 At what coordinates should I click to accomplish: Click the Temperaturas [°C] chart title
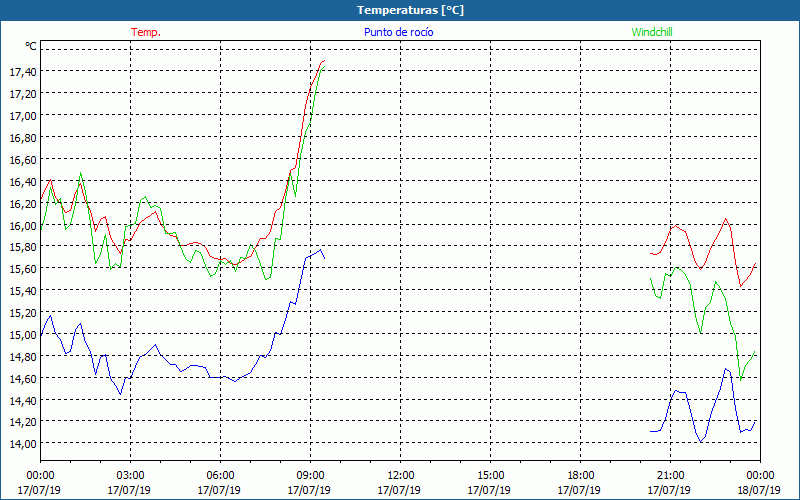(x=410, y=10)
